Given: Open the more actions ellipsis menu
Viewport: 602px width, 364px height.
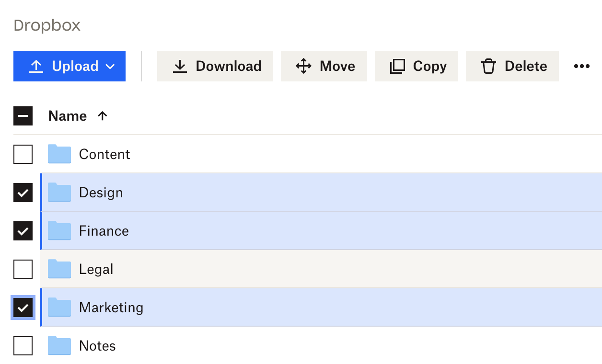Looking at the screenshot, I should [x=581, y=66].
